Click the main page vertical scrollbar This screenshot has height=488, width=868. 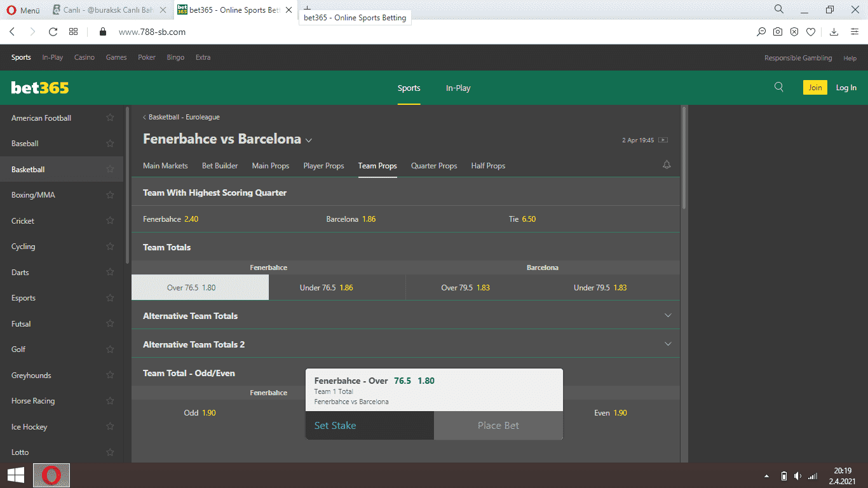tap(684, 158)
